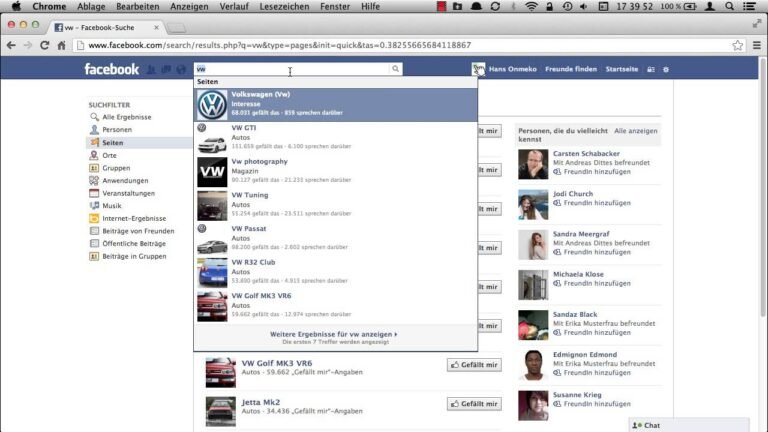The image size is (768, 432).
Task: Click 'Gefällt mir' button for Jetta Mk2
Action: 474,403
